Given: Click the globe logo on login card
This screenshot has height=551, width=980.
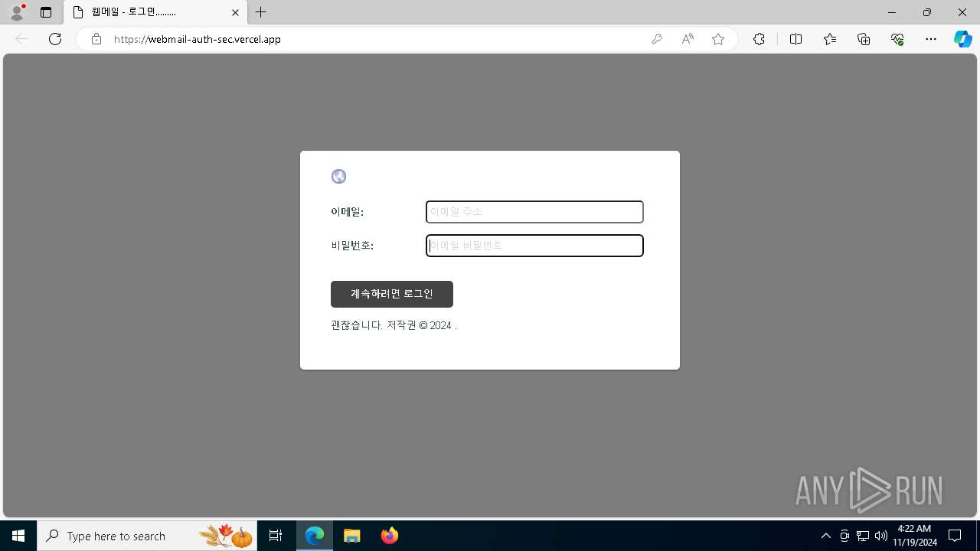Looking at the screenshot, I should (338, 177).
